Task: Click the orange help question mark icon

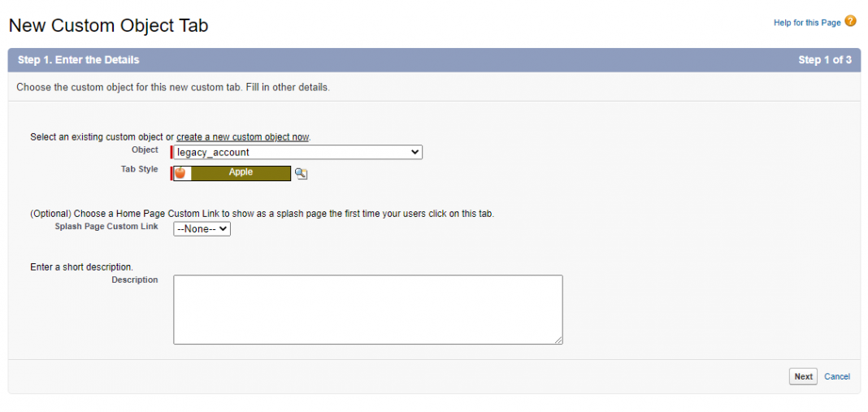Action: (x=850, y=21)
